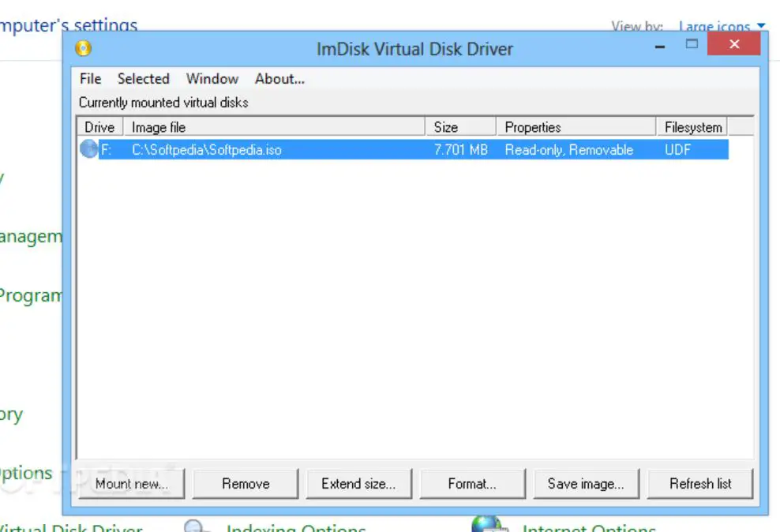Open the About... menu
The width and height of the screenshot is (780, 532).
279,79
